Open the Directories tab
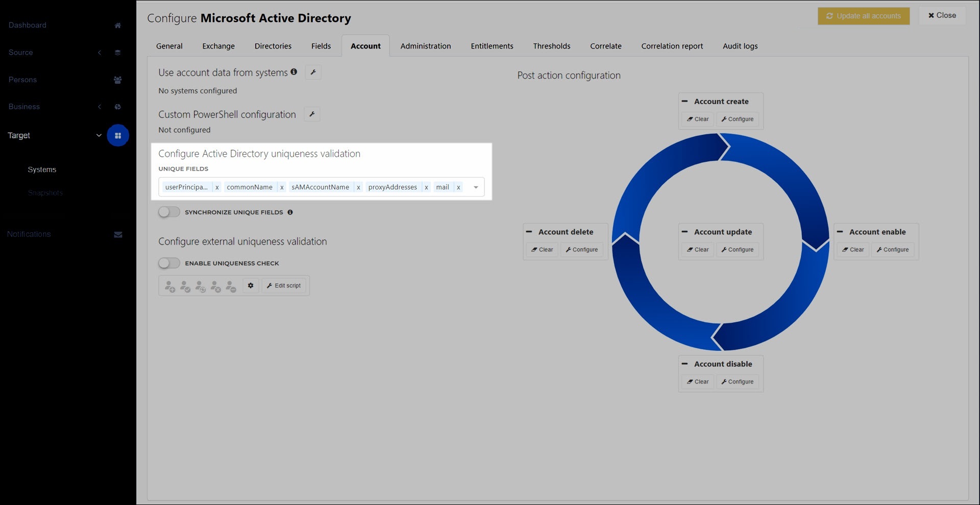Screen dimensions: 980x505 [273, 46]
